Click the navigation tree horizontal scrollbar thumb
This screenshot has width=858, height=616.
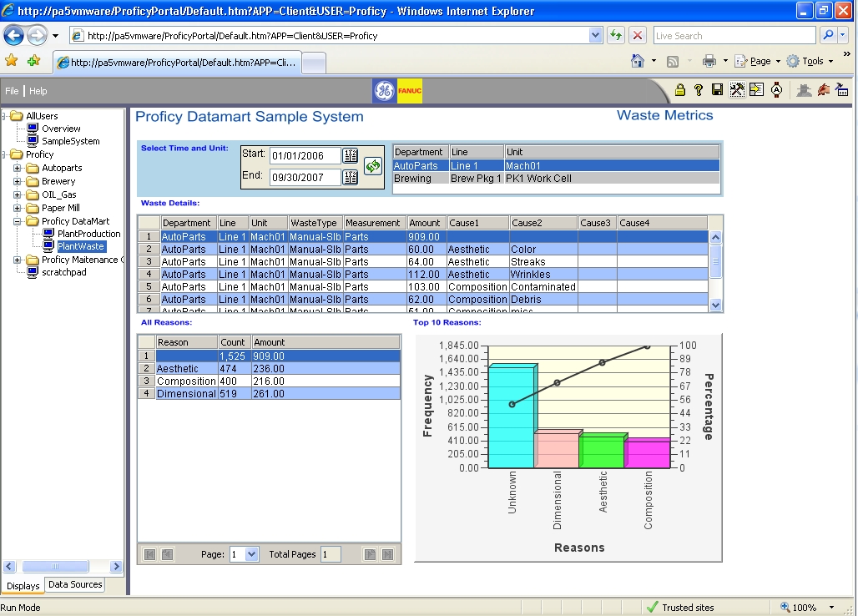pyautogui.click(x=55, y=566)
